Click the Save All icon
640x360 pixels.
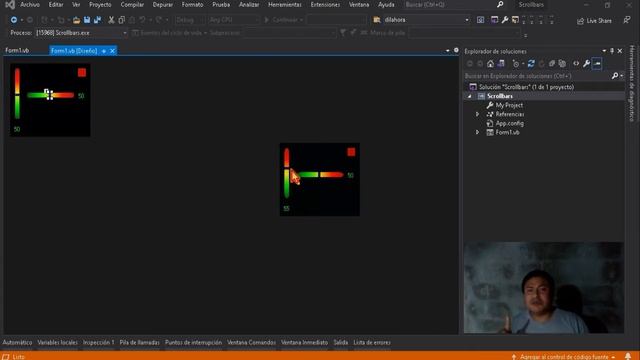pyautogui.click(x=97, y=20)
